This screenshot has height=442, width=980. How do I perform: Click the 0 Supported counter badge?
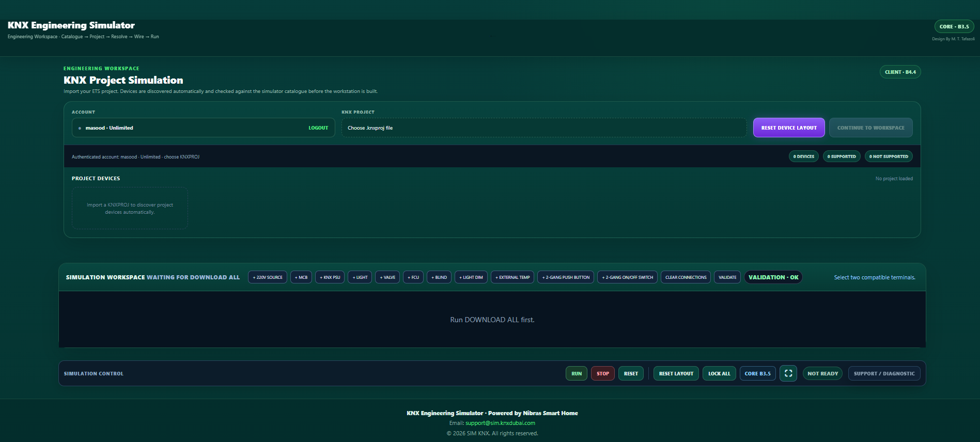[842, 156]
